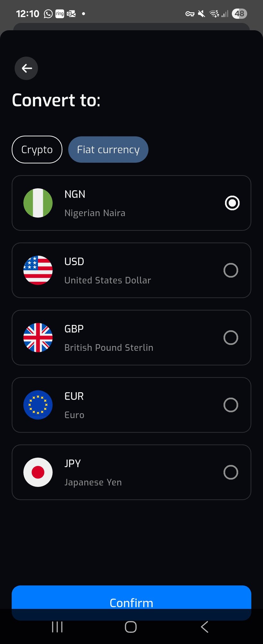Tap the United States flag icon
The image size is (263, 644).
coord(38,270)
